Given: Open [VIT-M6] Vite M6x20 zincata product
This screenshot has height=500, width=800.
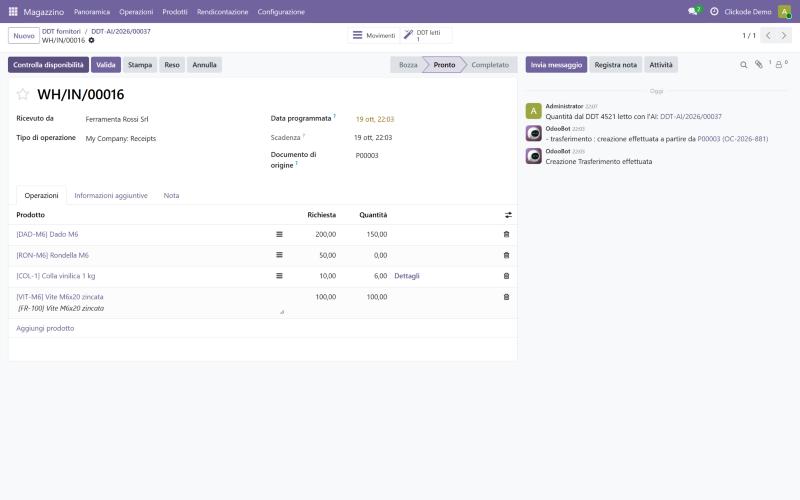Looking at the screenshot, I should [x=60, y=296].
